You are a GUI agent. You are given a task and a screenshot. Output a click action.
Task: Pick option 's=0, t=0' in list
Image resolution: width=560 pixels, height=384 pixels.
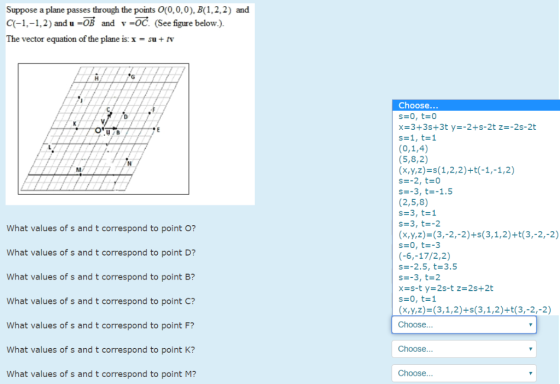[x=476, y=116]
